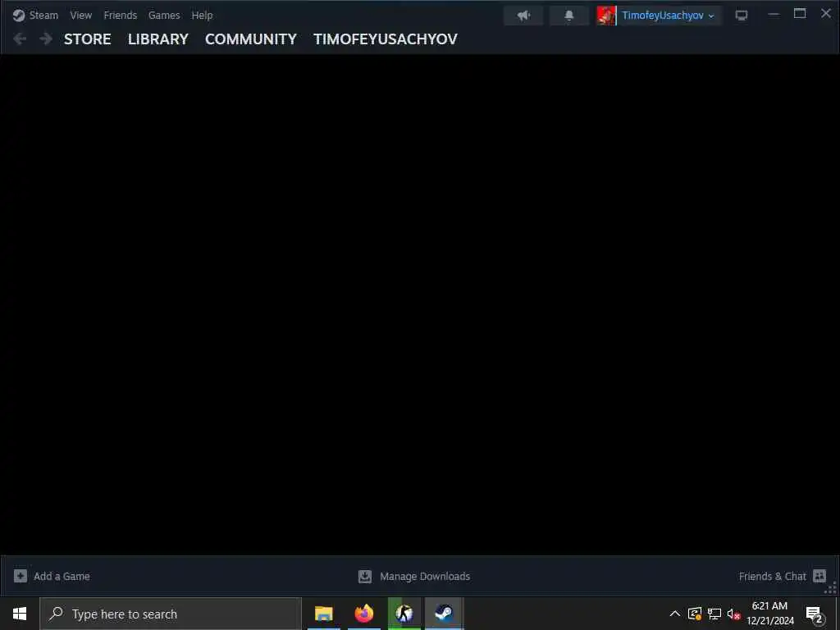Open File Explorer from the taskbar
840x630 pixels.
click(323, 614)
